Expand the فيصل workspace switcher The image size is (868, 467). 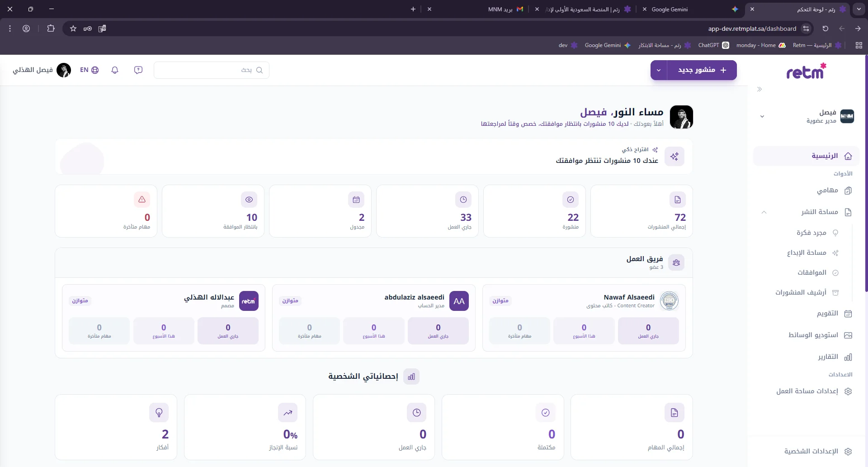click(x=762, y=116)
